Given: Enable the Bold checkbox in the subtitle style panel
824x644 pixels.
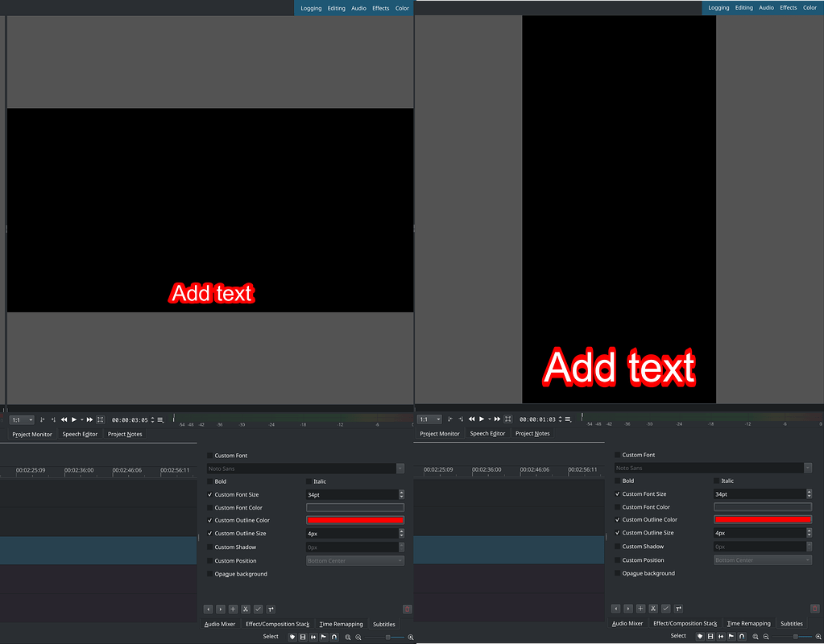Looking at the screenshot, I should 210,481.
